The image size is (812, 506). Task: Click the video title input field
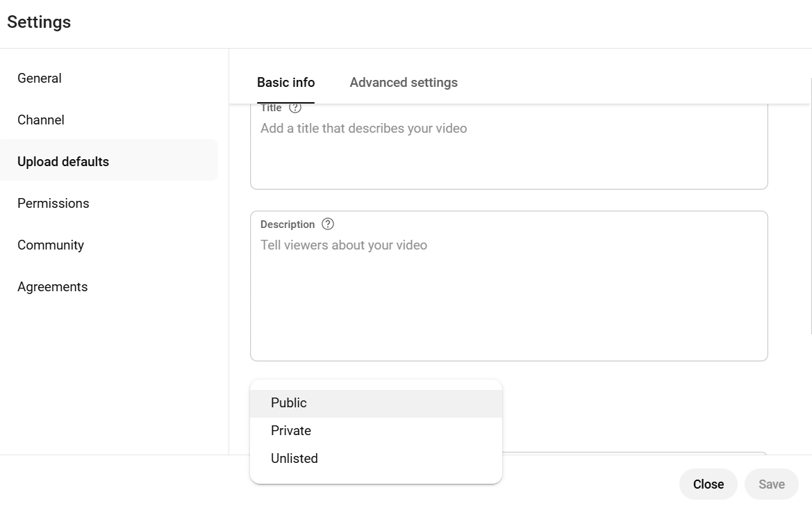(x=508, y=146)
